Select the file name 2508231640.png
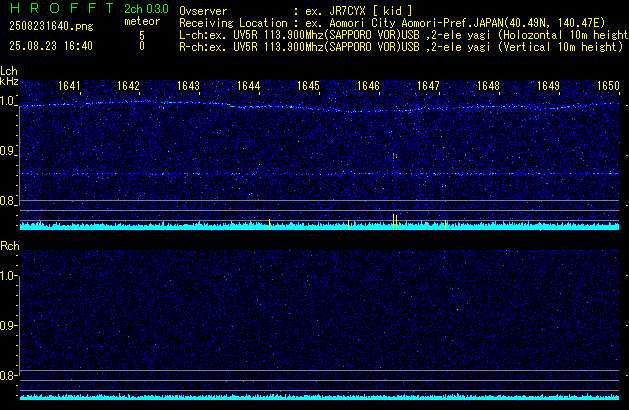629x410 pixels. [51, 26]
